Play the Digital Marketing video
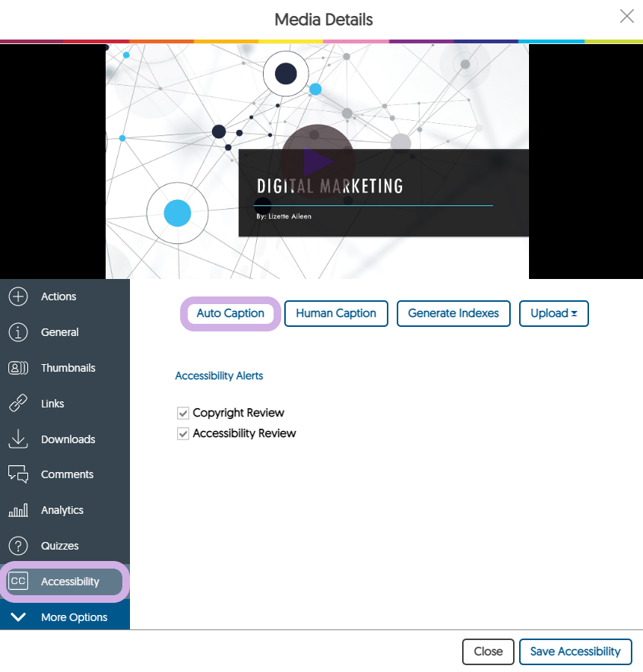 pos(317,161)
